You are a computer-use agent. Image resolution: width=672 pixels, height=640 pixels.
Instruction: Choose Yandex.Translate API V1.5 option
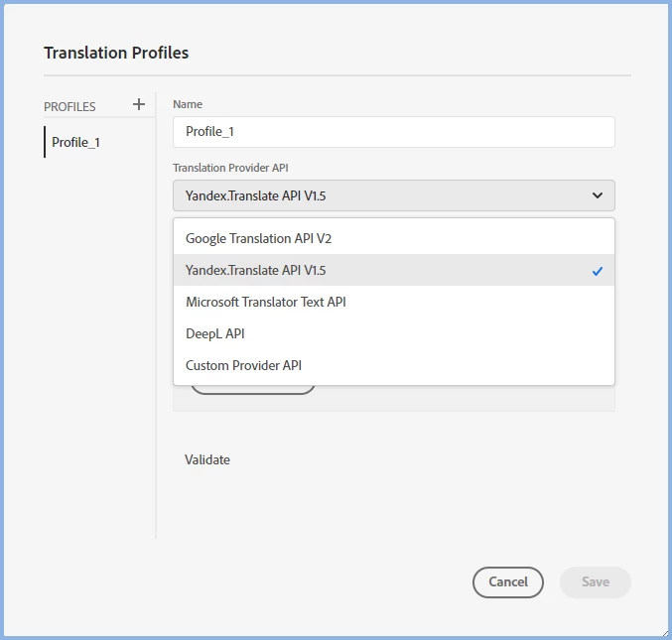pos(394,270)
